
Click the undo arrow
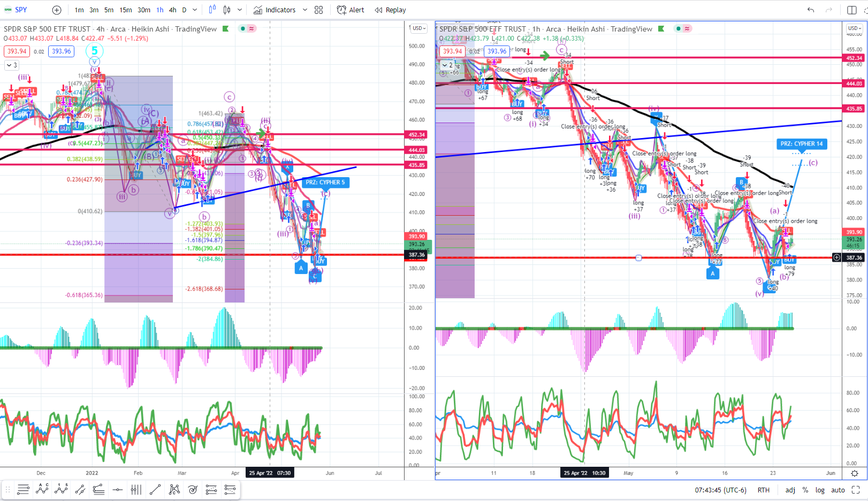(811, 10)
